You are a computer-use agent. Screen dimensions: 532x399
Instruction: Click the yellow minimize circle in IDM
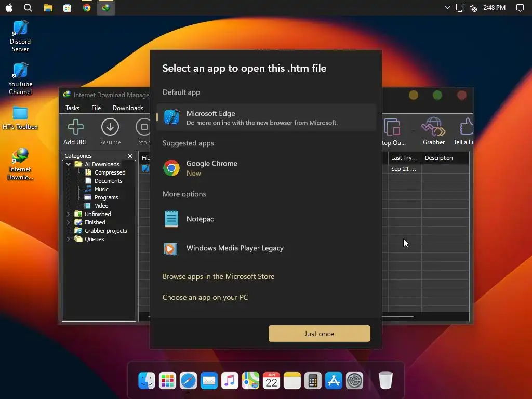(413, 96)
